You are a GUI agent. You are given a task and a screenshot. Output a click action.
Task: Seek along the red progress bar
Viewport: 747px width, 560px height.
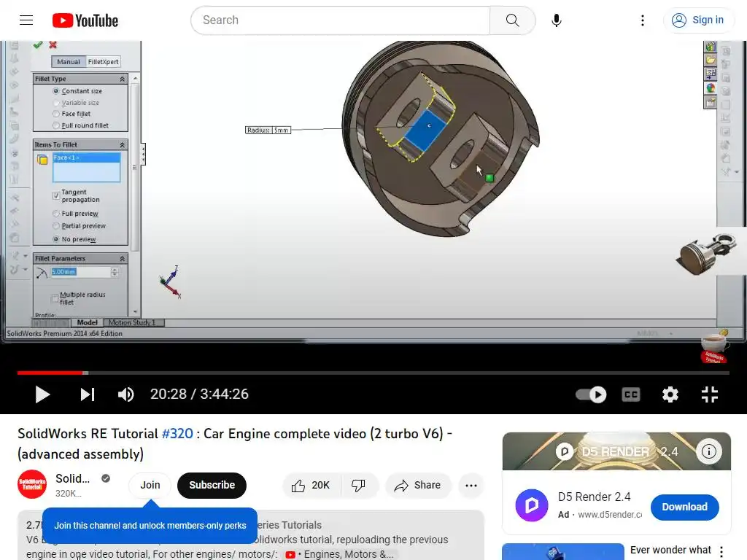(373, 373)
